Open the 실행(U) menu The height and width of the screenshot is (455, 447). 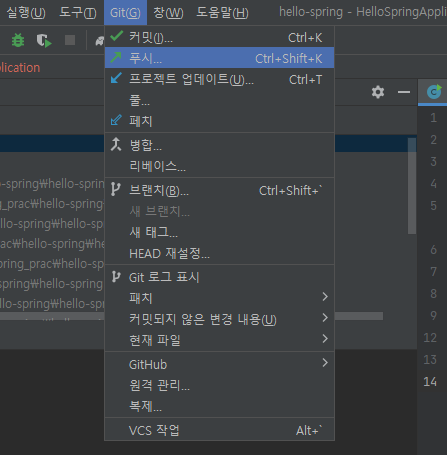coord(26,13)
